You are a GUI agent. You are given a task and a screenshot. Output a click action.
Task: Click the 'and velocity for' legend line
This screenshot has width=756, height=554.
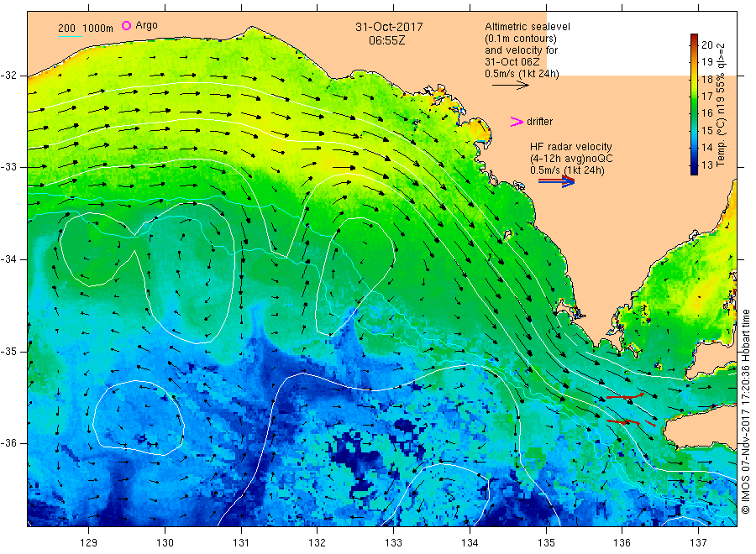tap(521, 50)
